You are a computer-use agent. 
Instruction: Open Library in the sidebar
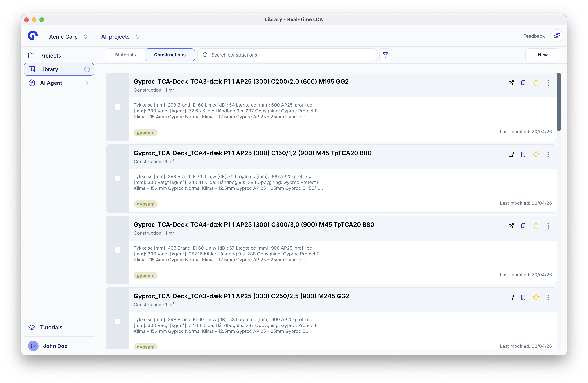(x=59, y=69)
